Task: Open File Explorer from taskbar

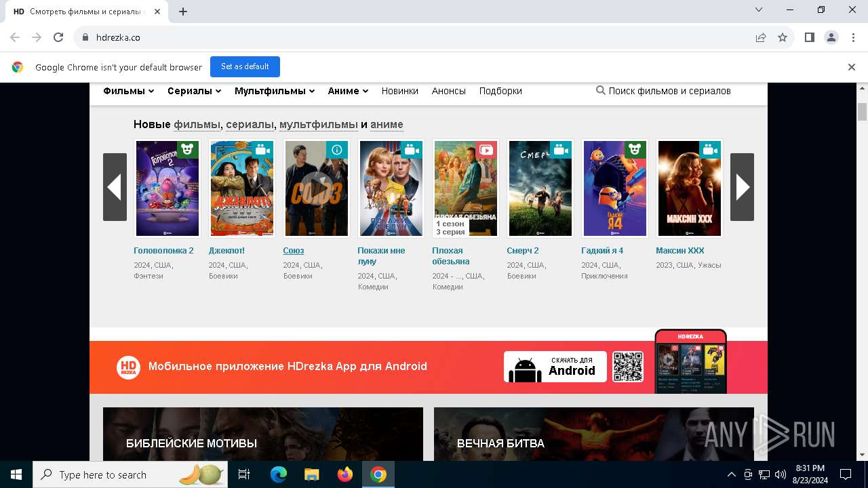Action: [x=312, y=474]
